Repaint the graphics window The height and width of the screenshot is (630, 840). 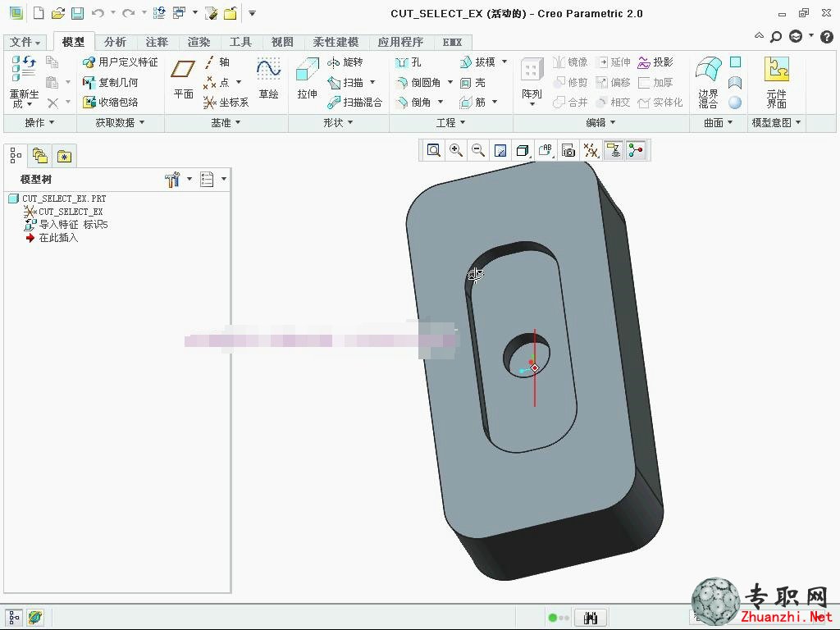coord(500,151)
